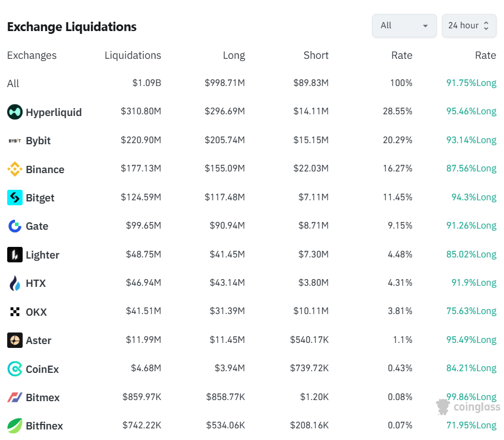504x440 pixels.
Task: Open the Binance exchange name link
Action: point(45,170)
